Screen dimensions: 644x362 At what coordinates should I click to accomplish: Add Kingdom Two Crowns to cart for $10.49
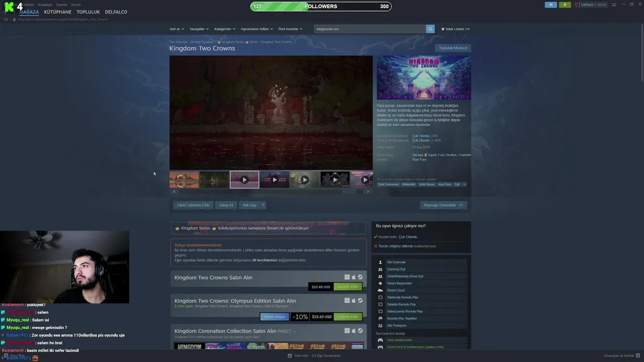coord(348,287)
